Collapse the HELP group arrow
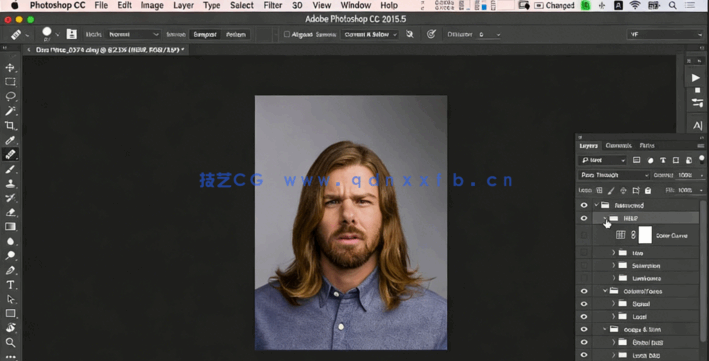This screenshot has width=709, height=361. [x=605, y=218]
